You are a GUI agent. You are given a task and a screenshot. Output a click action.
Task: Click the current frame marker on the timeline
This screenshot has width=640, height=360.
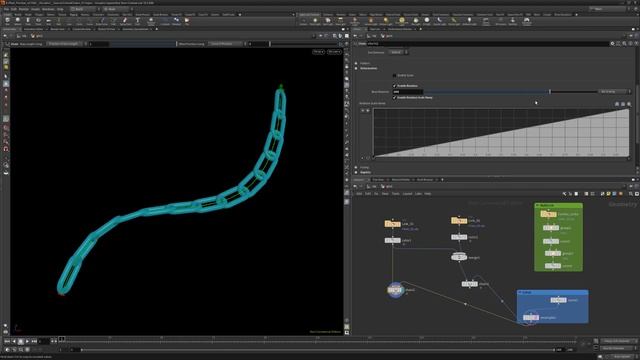coord(61,339)
